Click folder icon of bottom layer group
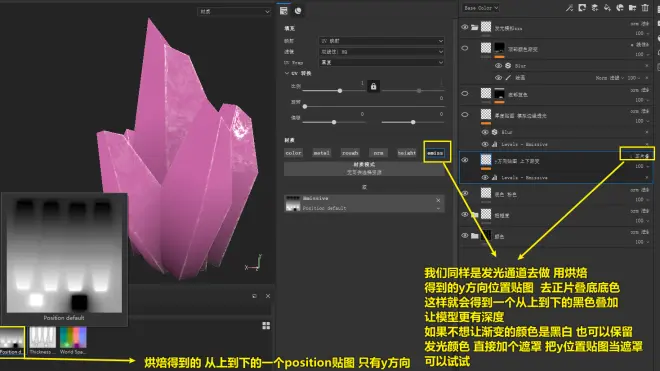 pos(474,236)
